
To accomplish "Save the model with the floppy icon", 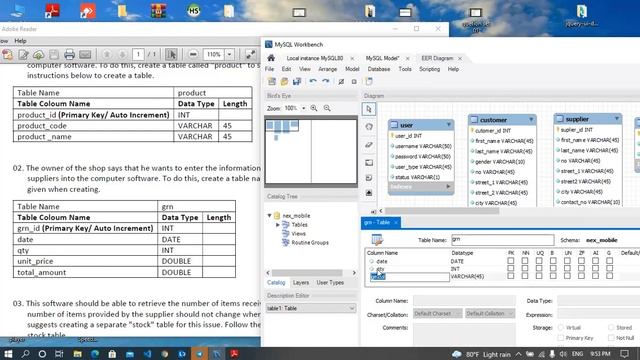I will 297,81.
